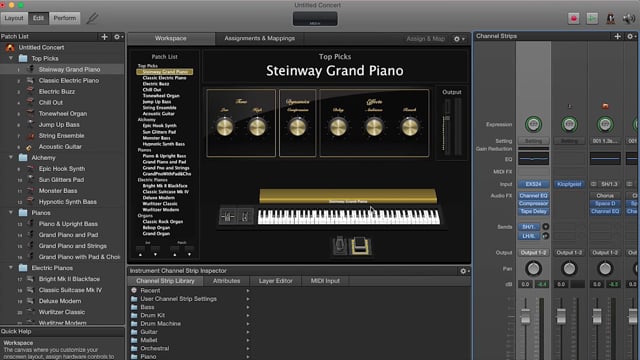Viewport: 640px width, 360px height.
Task: Add a channel strip with the plus icon
Action: point(617,36)
